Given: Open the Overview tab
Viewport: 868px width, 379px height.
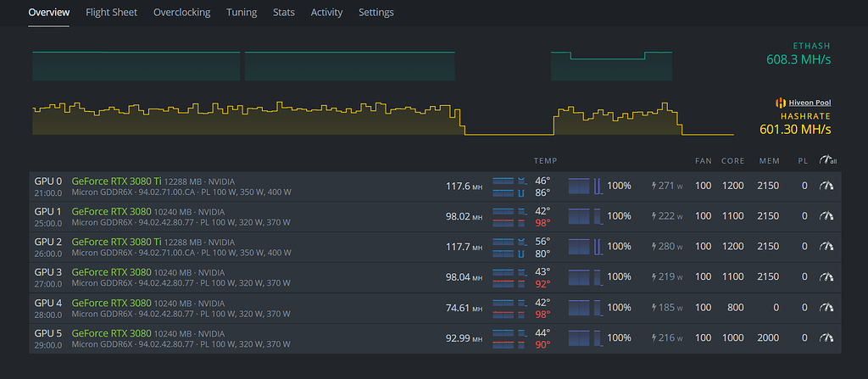Looking at the screenshot, I should 49,12.
